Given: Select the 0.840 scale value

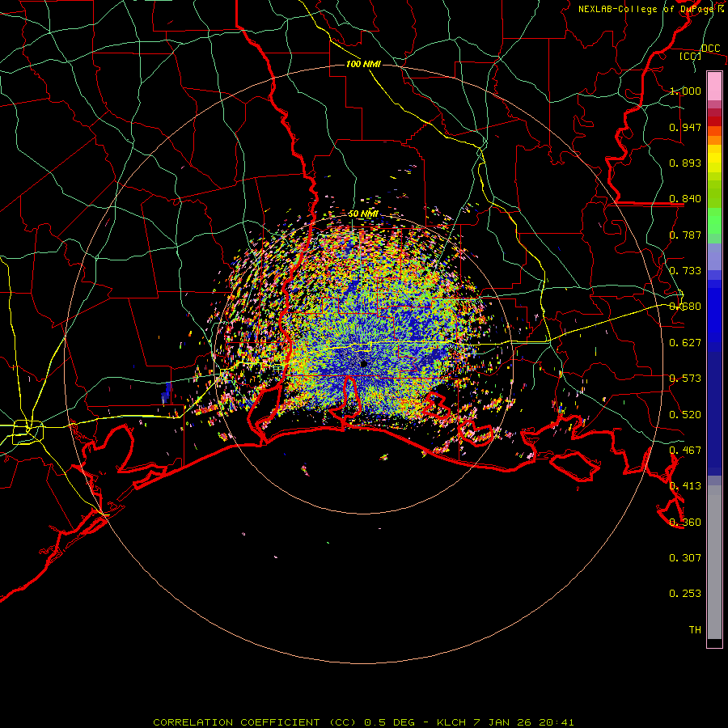Looking at the screenshot, I should tap(685, 199).
